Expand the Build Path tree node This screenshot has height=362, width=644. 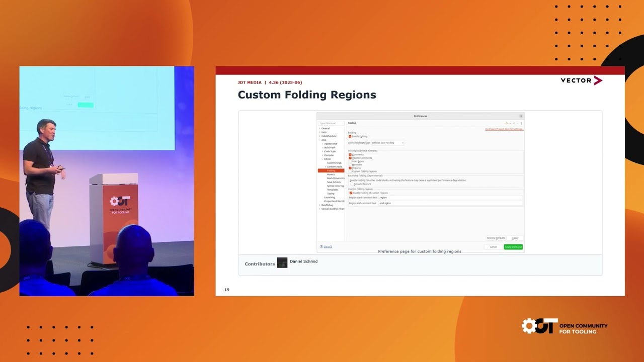click(x=323, y=147)
